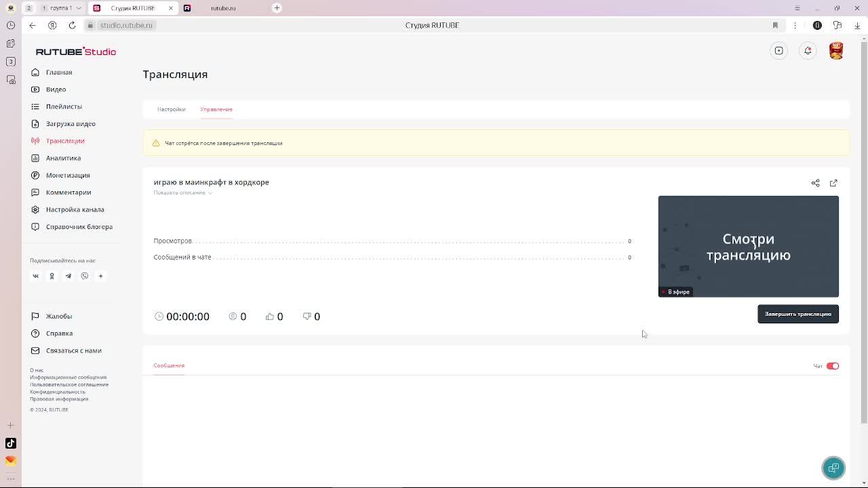Viewport: 868px width, 488px height.
Task: Open the Правовая информация link
Action: click(x=59, y=399)
